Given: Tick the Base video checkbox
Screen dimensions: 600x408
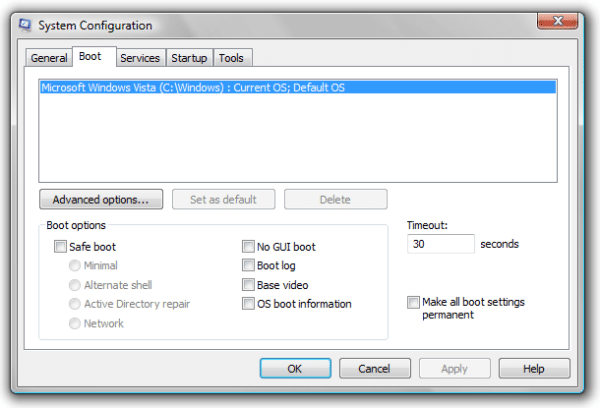Looking at the screenshot, I should (248, 285).
